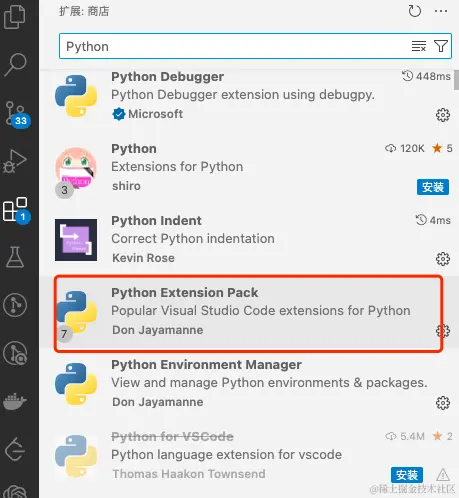Click the pack count badge 3
The width and height of the screenshot is (459, 498).
(x=64, y=190)
